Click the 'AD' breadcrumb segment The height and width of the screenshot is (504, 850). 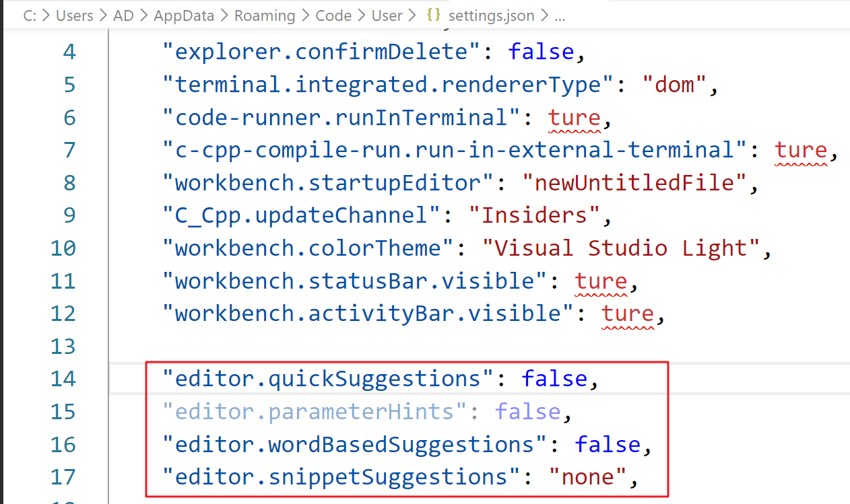(x=123, y=15)
